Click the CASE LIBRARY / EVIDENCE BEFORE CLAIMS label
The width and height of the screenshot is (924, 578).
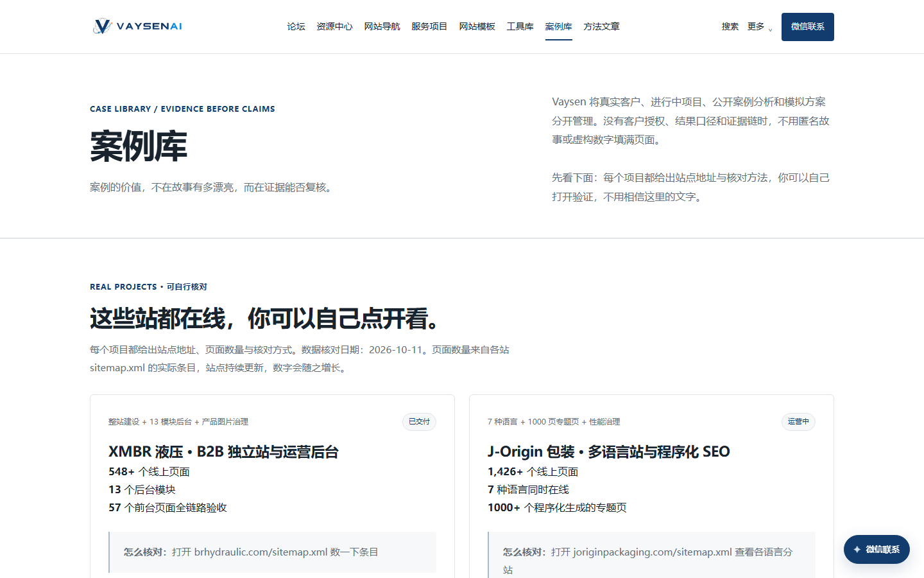pos(182,109)
